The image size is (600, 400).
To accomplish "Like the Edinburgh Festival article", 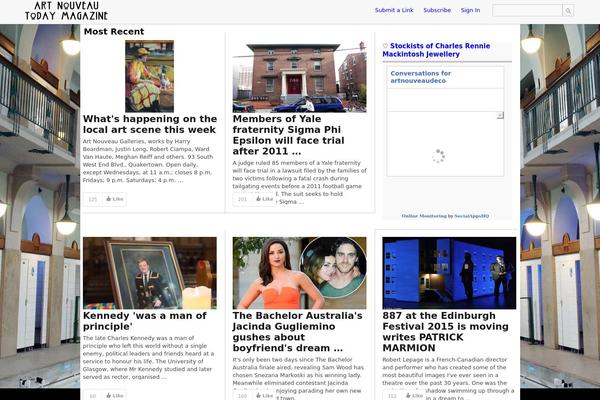I will pyautogui.click(x=414, y=395).
